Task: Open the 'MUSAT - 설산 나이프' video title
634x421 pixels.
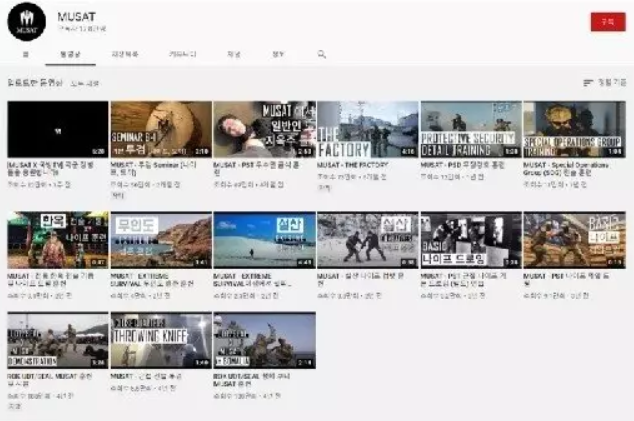Action: click(x=360, y=279)
